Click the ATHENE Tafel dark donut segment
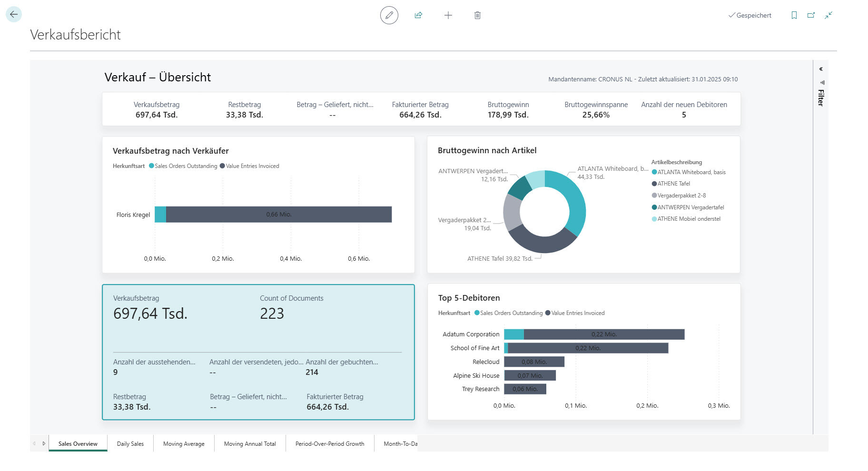Viewport: 868px width, 471px height. click(542, 244)
